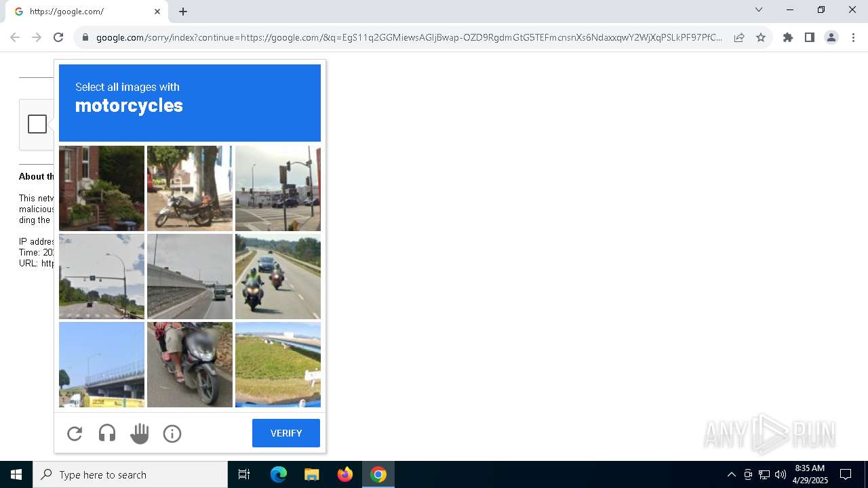
Task: Open the notification center icon
Action: (846, 474)
